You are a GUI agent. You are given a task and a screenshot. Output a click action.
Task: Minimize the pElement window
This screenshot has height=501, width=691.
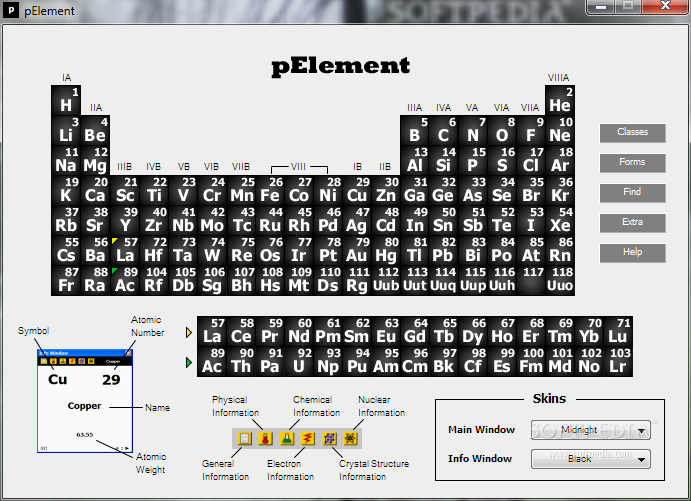click(x=601, y=7)
